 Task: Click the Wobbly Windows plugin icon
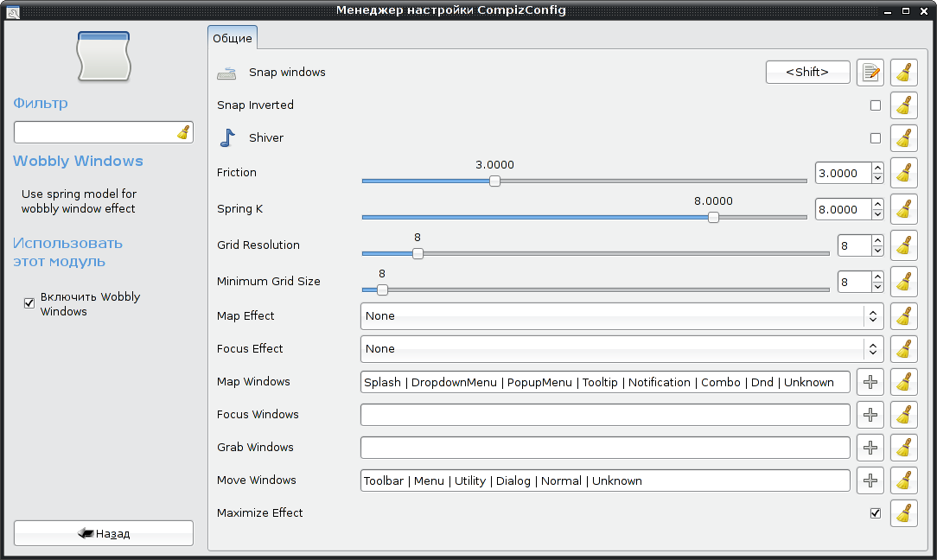(104, 56)
